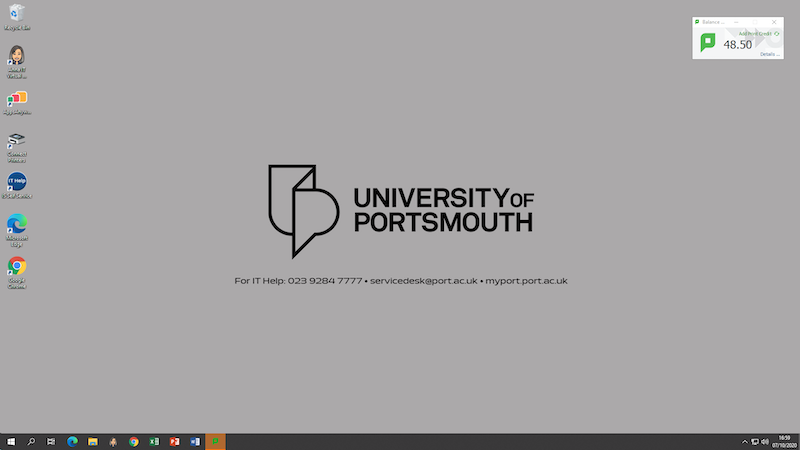Launch Edge from the taskbar
This screenshot has width=800, height=450.
[72, 442]
